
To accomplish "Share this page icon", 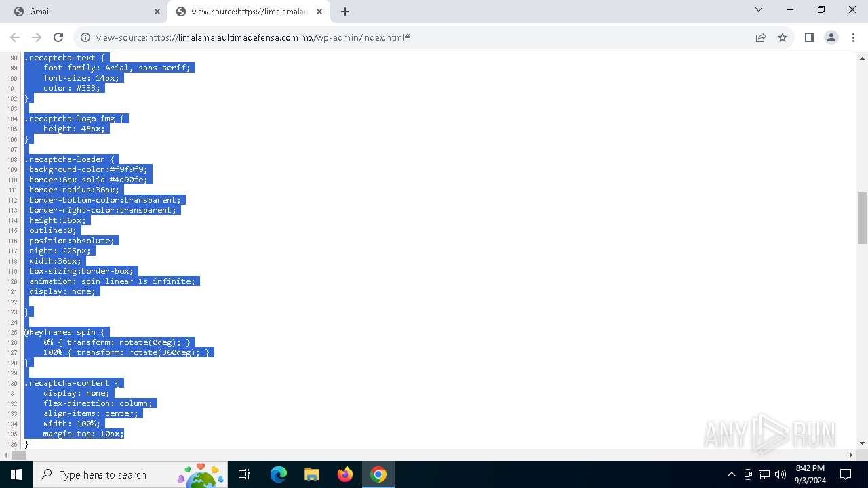I will coord(761,37).
